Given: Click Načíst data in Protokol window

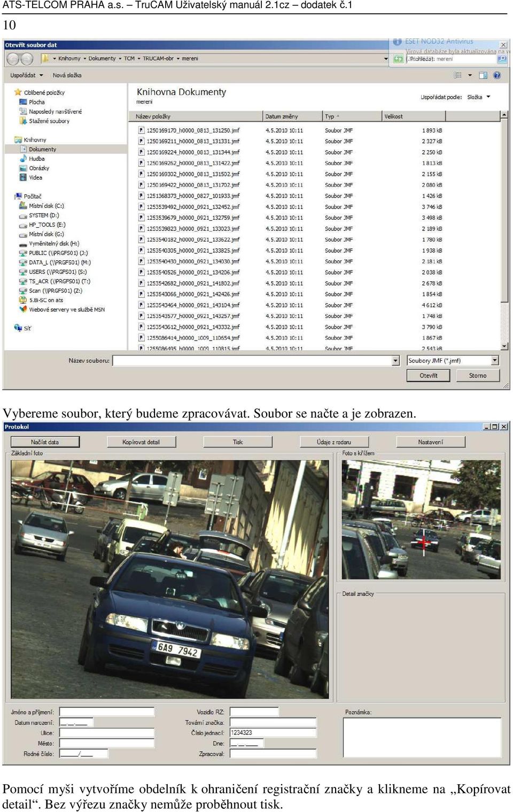Looking at the screenshot, I should 45,442.
